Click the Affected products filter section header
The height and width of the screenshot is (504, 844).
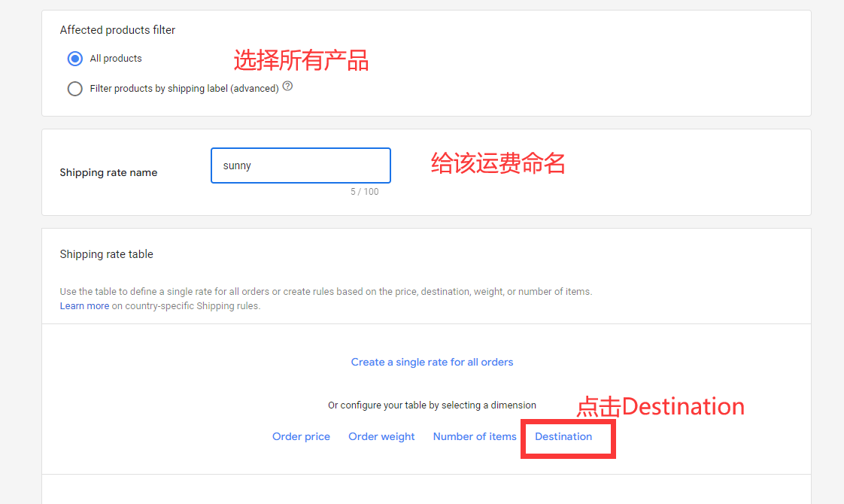click(117, 30)
